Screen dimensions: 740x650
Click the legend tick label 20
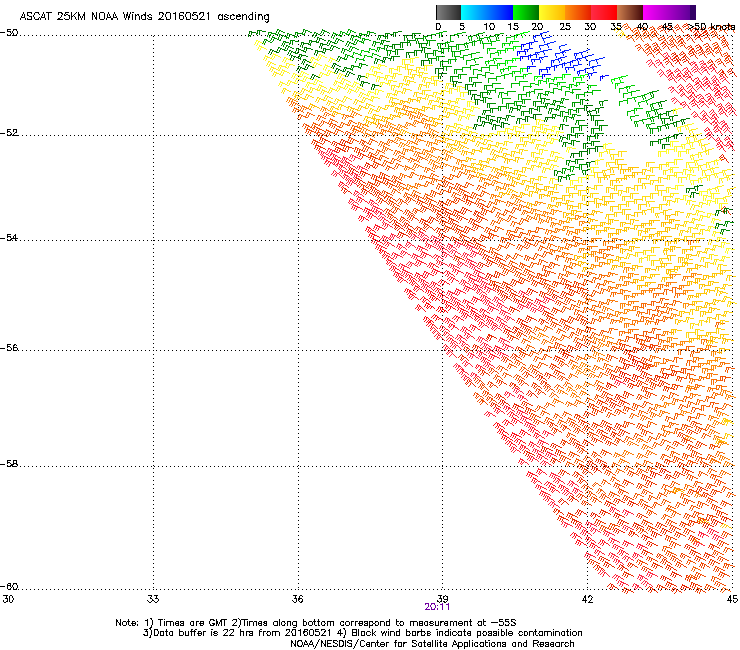pos(537,27)
